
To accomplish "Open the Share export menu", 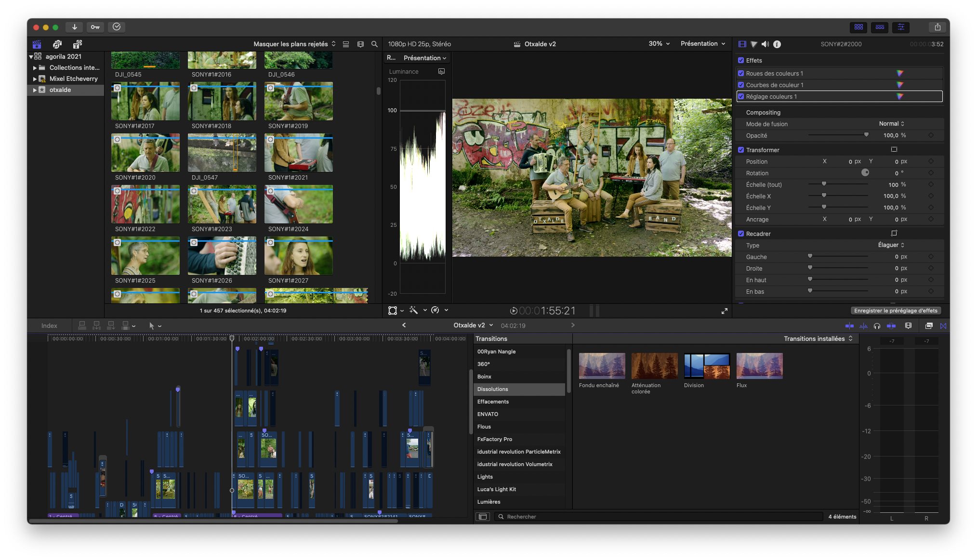I will coord(937,27).
